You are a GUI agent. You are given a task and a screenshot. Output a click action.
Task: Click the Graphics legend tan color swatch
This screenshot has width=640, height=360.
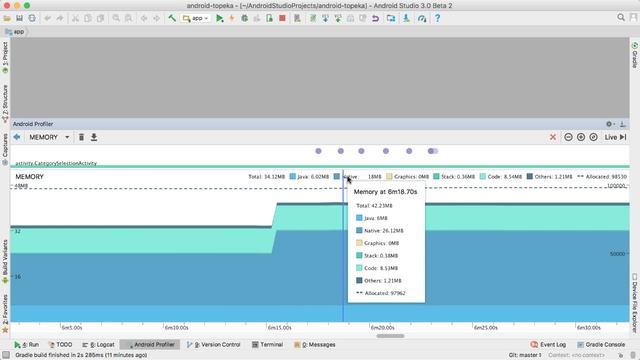pos(389,176)
